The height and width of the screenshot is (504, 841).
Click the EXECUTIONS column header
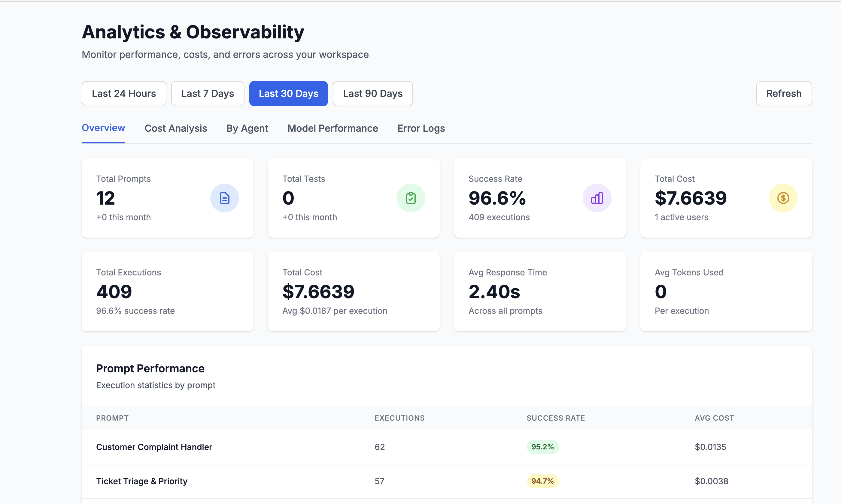[399, 418]
